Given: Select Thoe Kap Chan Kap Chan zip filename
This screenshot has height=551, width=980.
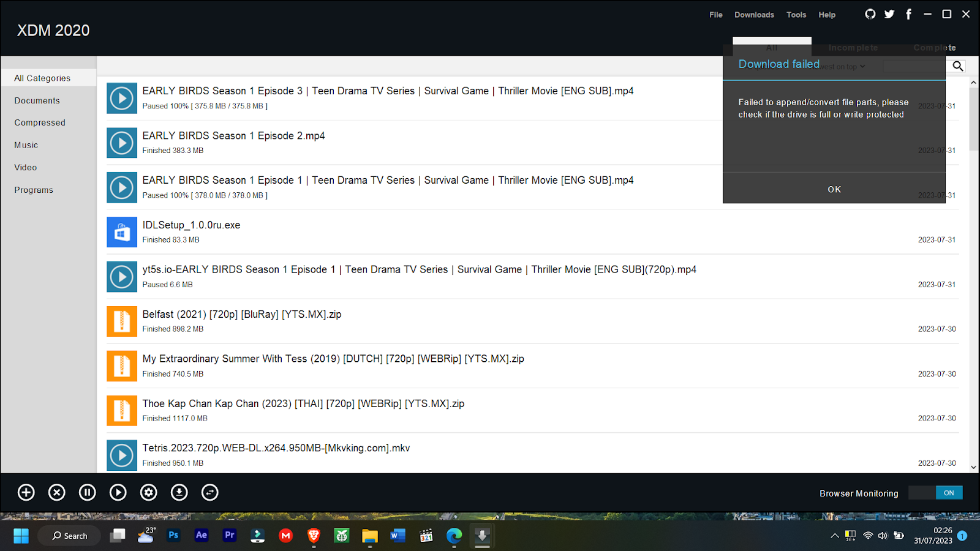Looking at the screenshot, I should [303, 403].
